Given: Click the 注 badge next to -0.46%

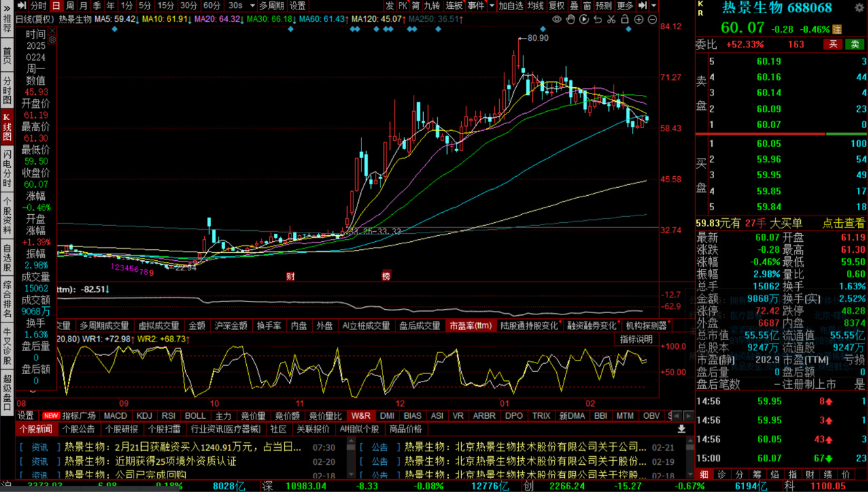Looking at the screenshot, I should pyautogui.click(x=837, y=29).
